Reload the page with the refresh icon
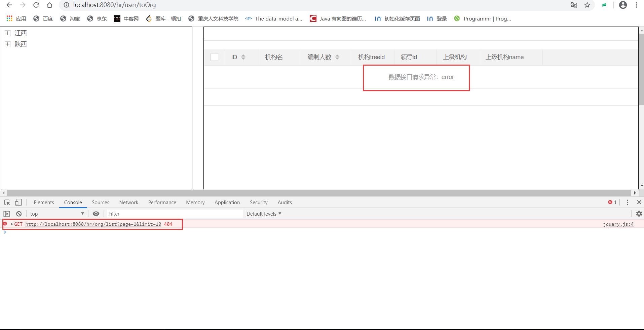Screen dimensions: 644x330 36,5
